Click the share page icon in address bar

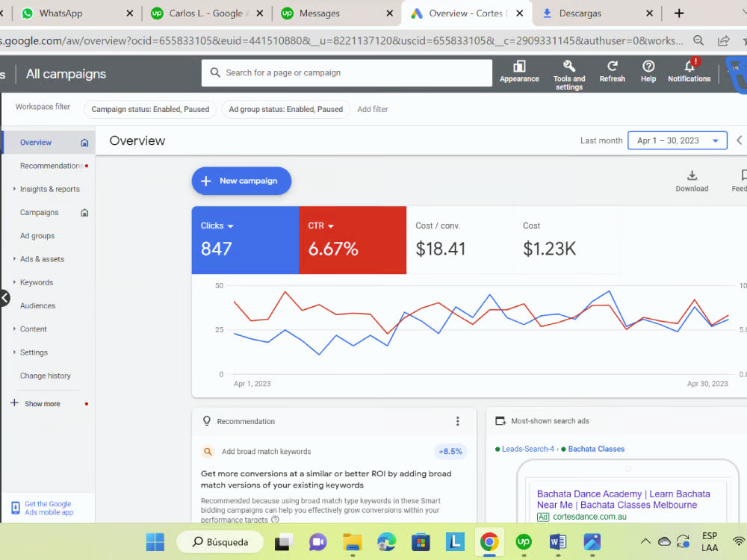[723, 40]
